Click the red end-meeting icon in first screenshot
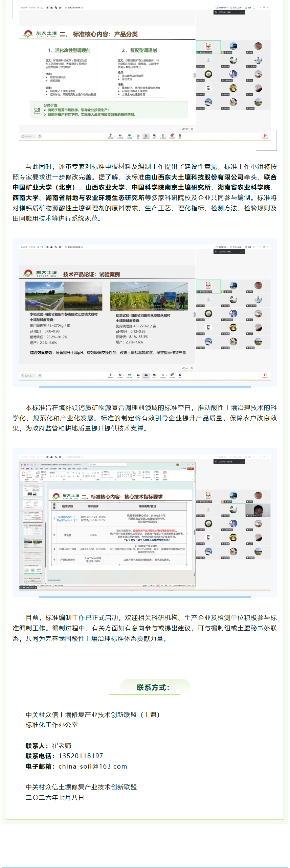Image resolution: width=290 pixels, height=868 pixels. [265, 136]
